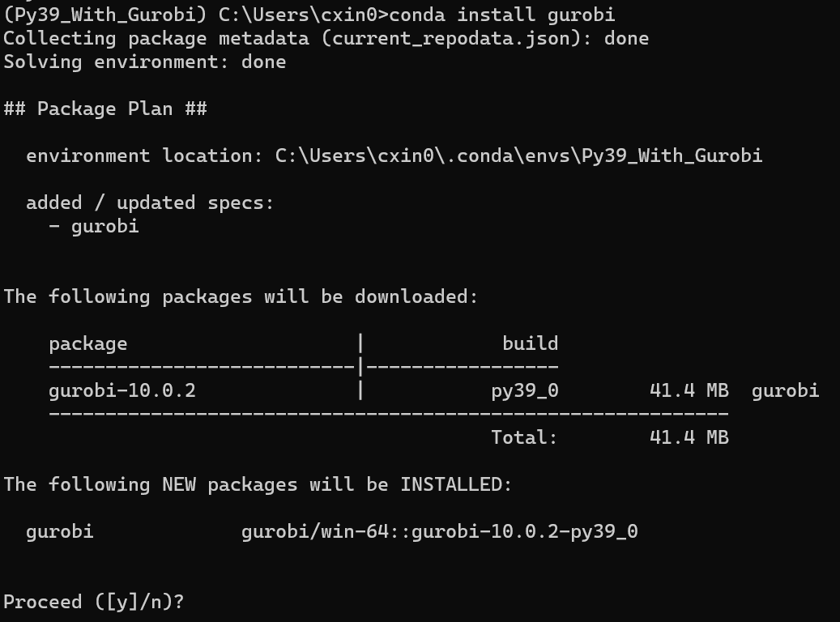Click the 'gurobi/win-64::gurobi-10.0.2-py39_0' package spec
This screenshot has height=622, width=840.
(x=439, y=531)
